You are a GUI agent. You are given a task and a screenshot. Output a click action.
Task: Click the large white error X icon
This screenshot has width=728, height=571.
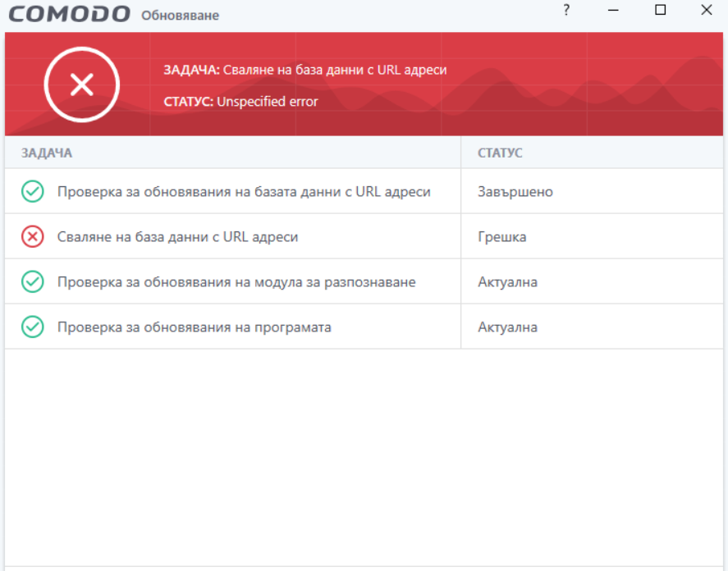tap(82, 85)
